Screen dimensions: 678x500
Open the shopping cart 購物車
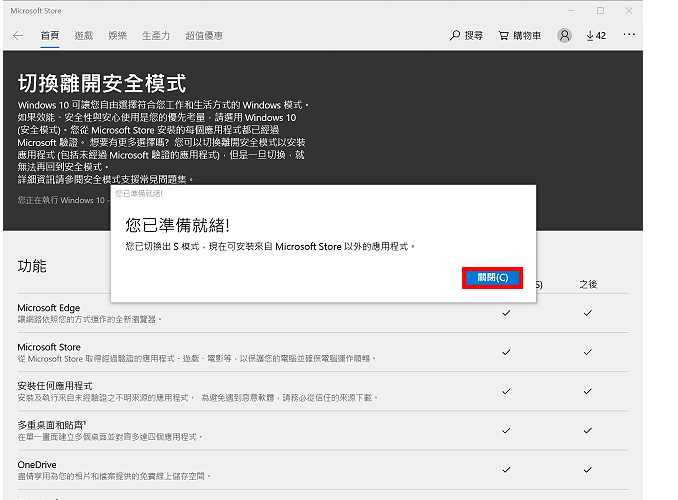click(x=519, y=35)
